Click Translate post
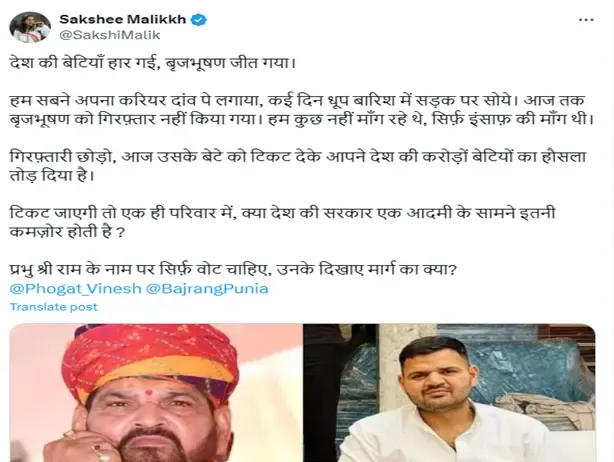The height and width of the screenshot is (462, 614). 54,307
